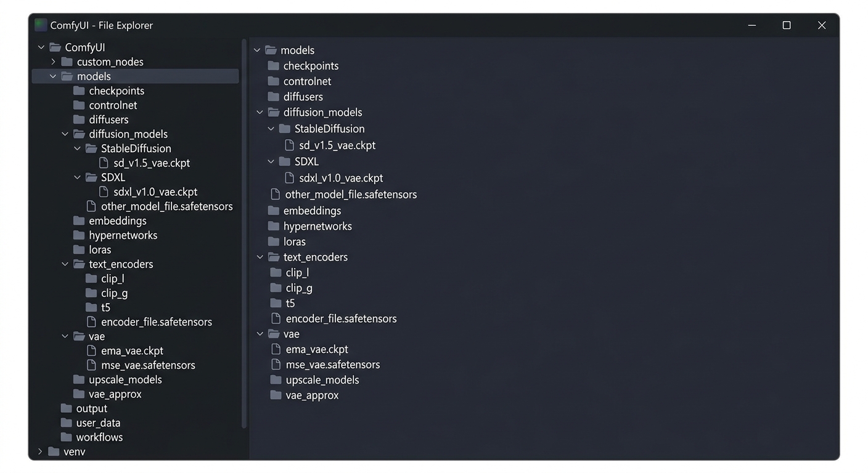Open hypernetworks folder in the right pane

tap(317, 226)
